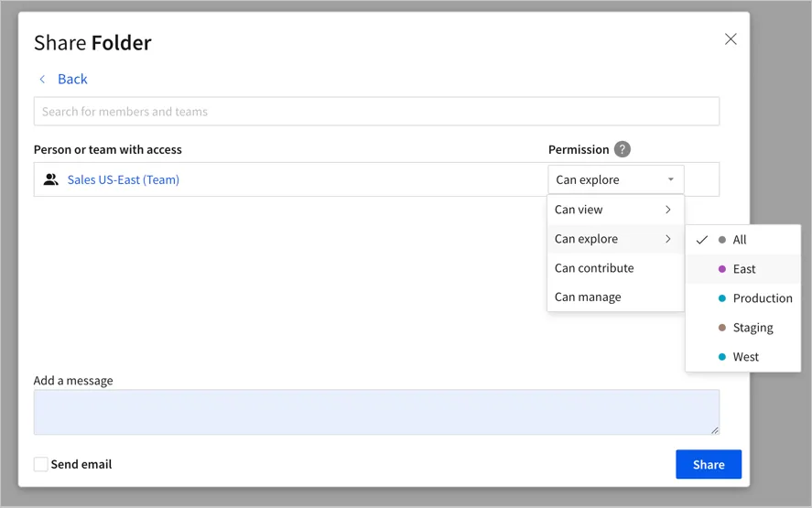Click the 'Person or team with access' label
This screenshot has width=812, height=508.
[108, 150]
